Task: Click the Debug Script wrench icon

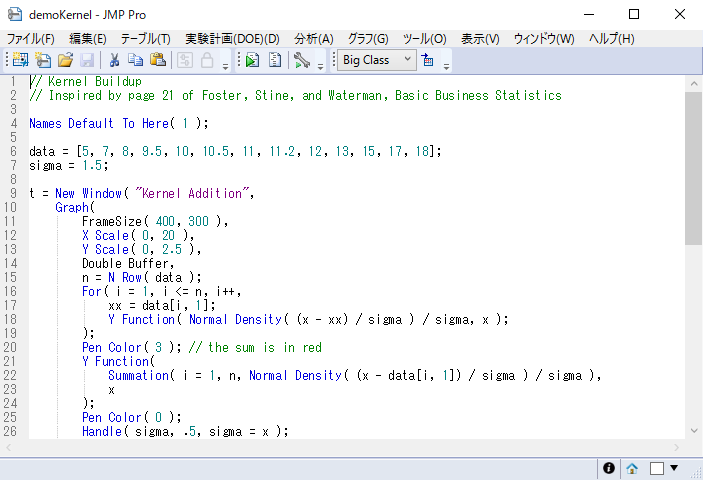Action: click(x=301, y=60)
